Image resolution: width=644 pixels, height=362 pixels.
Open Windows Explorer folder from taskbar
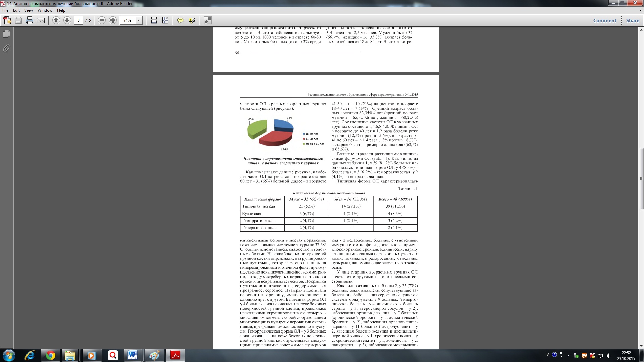coord(70,355)
